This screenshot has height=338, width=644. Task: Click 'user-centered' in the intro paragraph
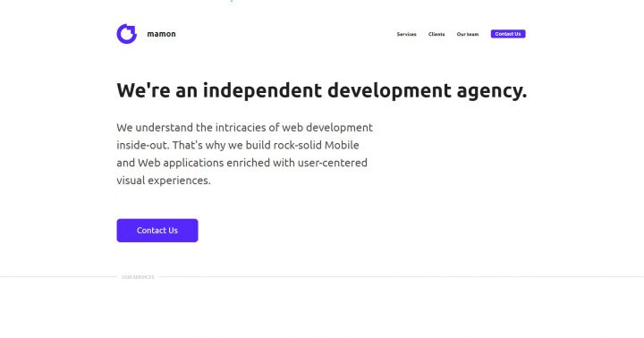(x=332, y=163)
